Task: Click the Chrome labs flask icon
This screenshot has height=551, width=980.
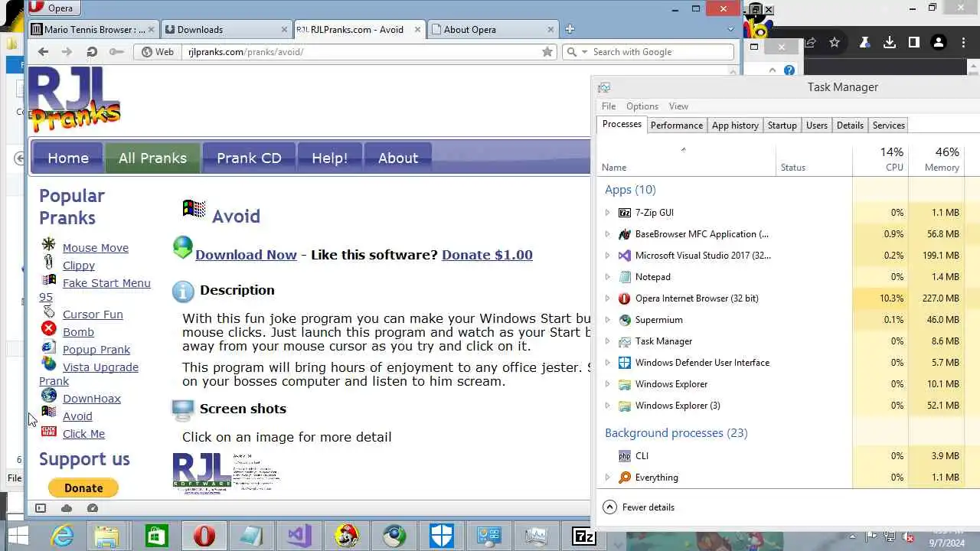Action: pyautogui.click(x=864, y=43)
